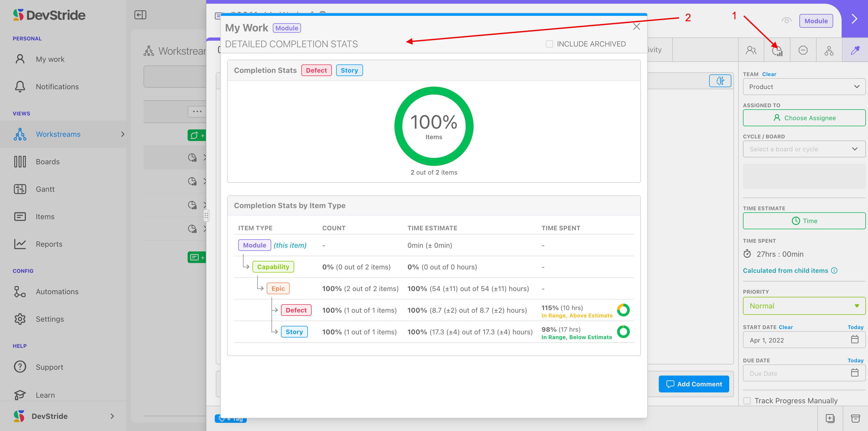Click the 100% completion donut chart
Screen dimensions: 868x431
pos(434,126)
